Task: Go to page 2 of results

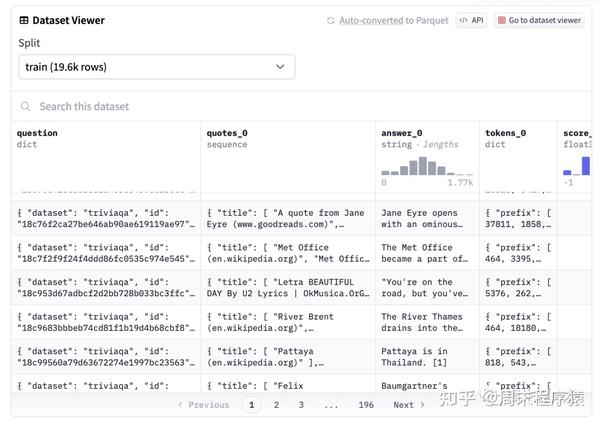Action: [275, 405]
